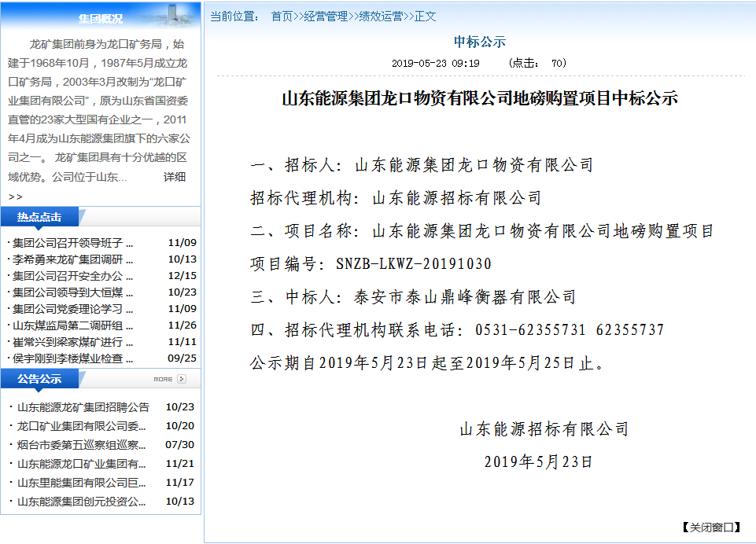
Task: Click the line 中标人: 泰安市泰山鼎峰衡器有限公司
Action: [x=413, y=297]
